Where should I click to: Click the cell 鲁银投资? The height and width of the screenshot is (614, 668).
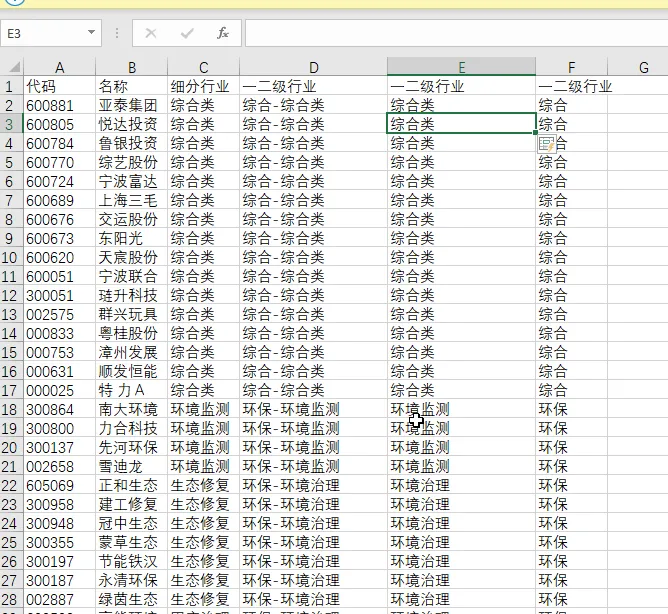[x=132, y=144]
